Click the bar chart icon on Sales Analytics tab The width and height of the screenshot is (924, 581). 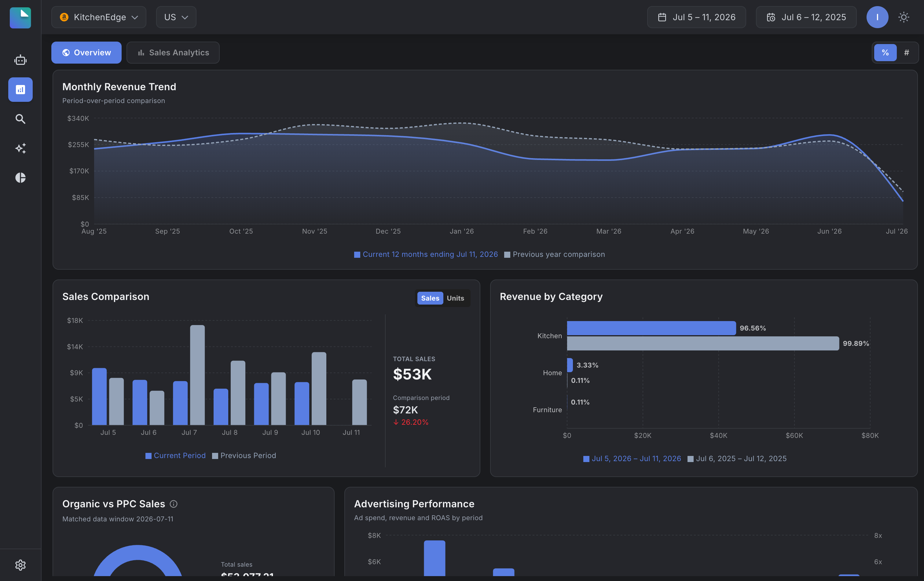[141, 53]
